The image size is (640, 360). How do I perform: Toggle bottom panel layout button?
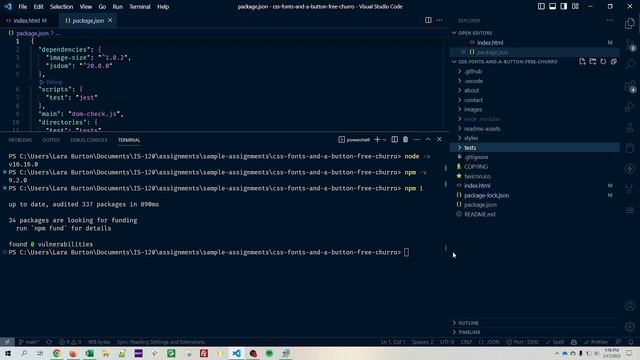tap(553, 7)
